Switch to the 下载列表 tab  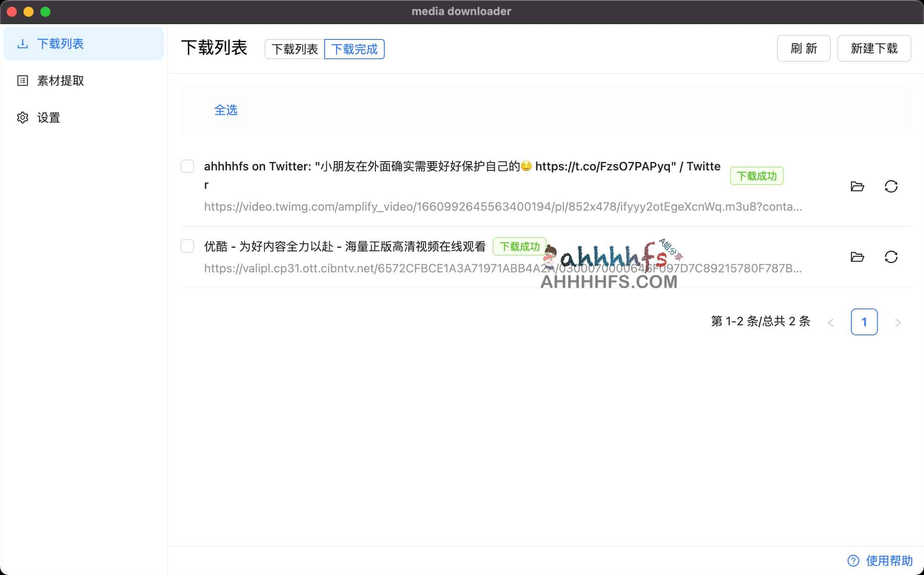click(294, 49)
